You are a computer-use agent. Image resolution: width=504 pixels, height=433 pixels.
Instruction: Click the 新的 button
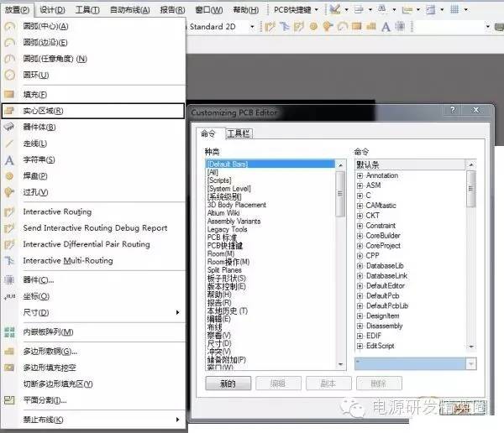pos(228,383)
